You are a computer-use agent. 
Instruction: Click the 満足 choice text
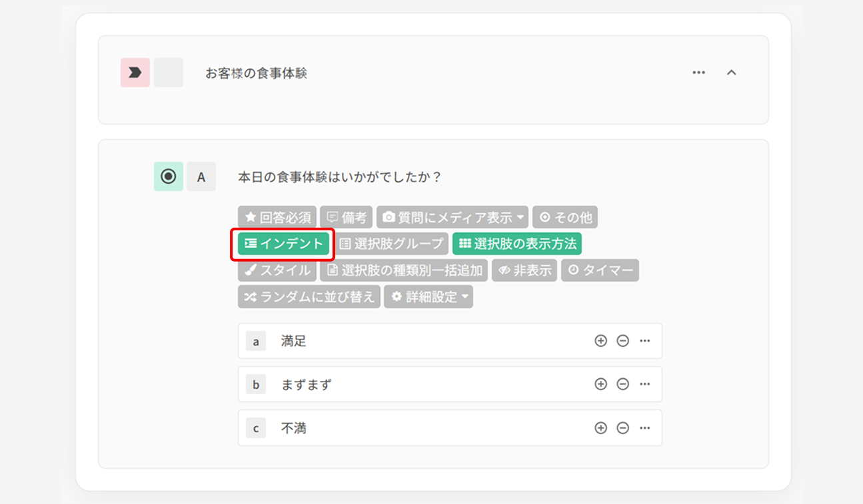pos(294,342)
